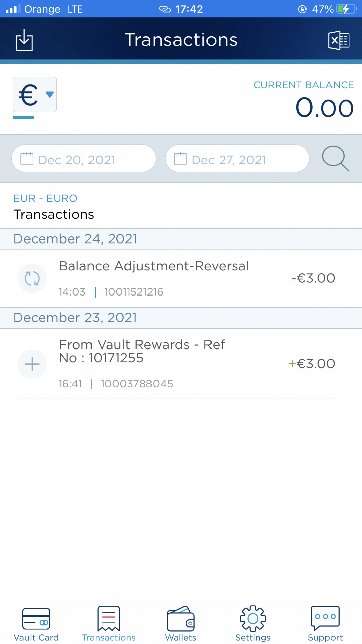Viewport: 362px width, 644px height.
Task: Open the Support chat tab
Action: pyautogui.click(x=325, y=623)
